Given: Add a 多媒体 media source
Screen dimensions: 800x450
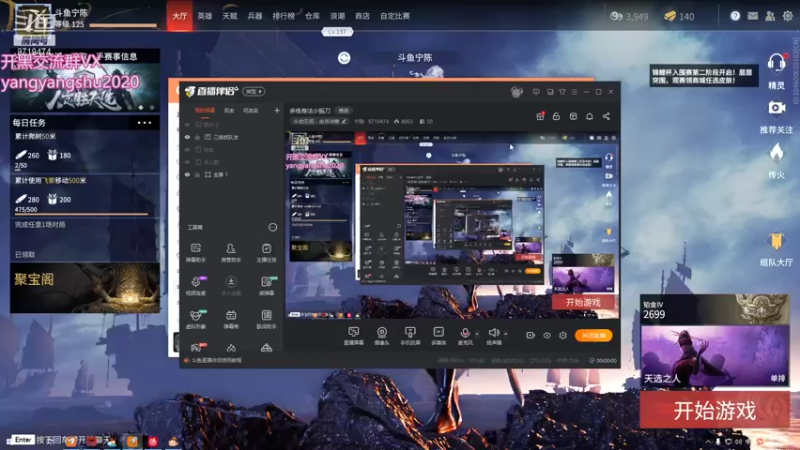Looking at the screenshot, I should (438, 336).
